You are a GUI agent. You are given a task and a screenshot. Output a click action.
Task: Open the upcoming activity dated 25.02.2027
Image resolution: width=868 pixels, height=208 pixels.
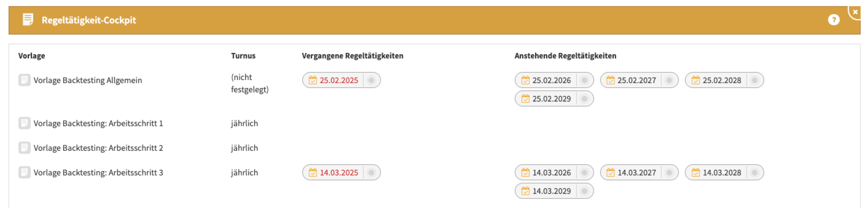pyautogui.click(x=636, y=80)
